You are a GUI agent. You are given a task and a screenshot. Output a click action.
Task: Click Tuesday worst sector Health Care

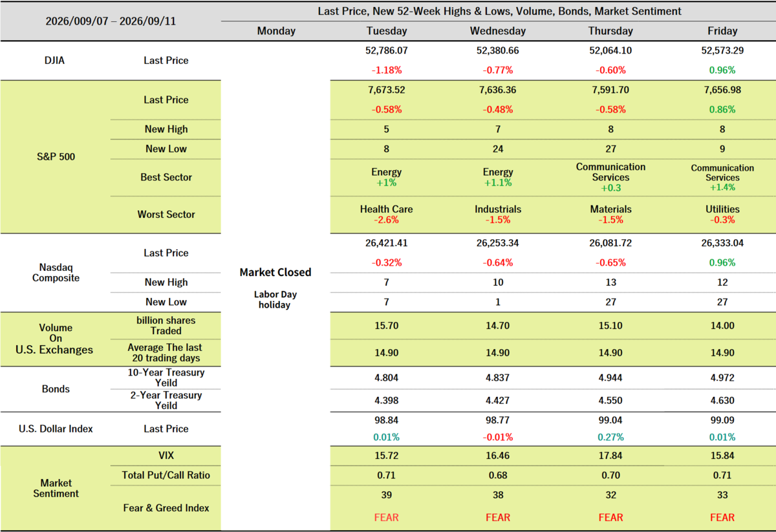(x=387, y=209)
